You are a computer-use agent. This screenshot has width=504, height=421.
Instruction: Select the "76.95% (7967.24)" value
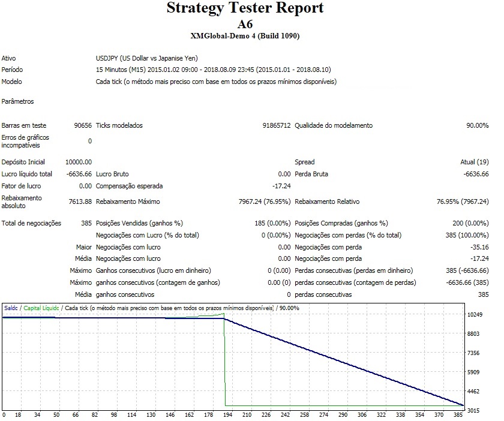point(463,202)
